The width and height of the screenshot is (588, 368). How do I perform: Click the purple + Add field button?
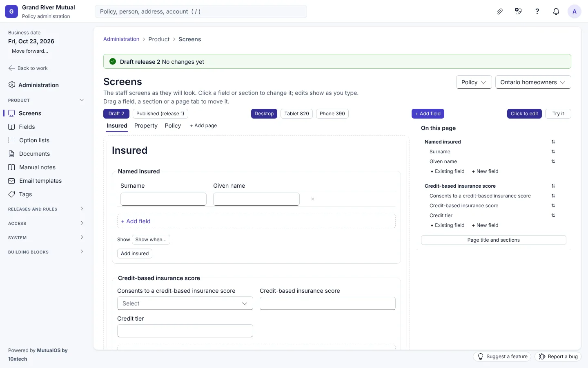pos(428,114)
